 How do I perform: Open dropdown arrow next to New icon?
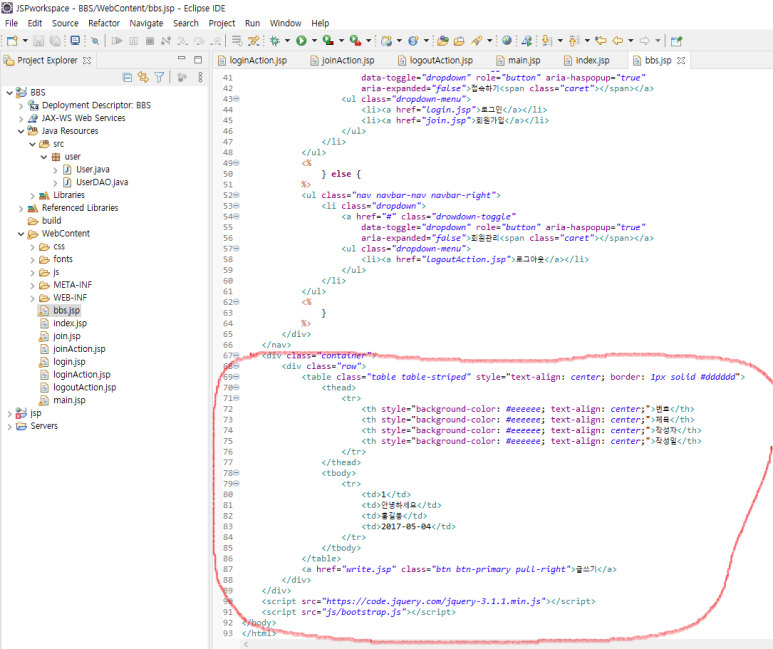pyautogui.click(x=25, y=41)
